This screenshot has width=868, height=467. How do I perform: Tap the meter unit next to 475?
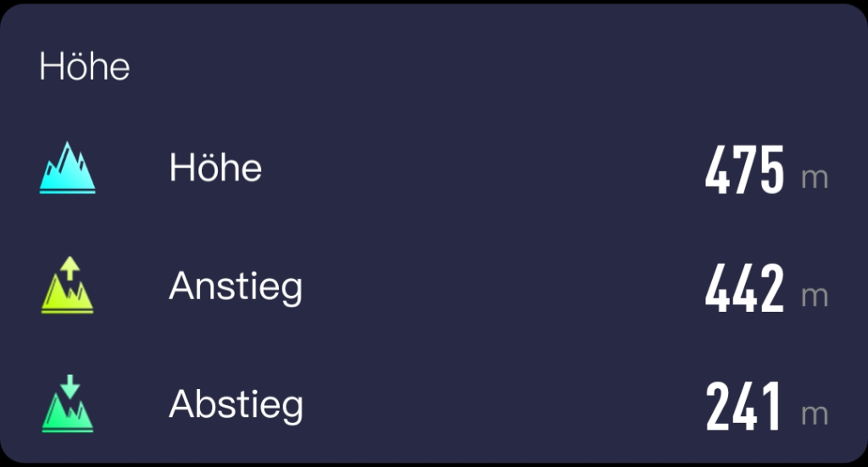[815, 179]
